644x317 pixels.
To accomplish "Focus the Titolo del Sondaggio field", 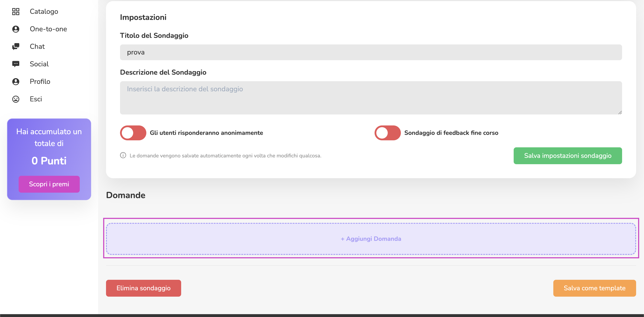I will tap(371, 52).
